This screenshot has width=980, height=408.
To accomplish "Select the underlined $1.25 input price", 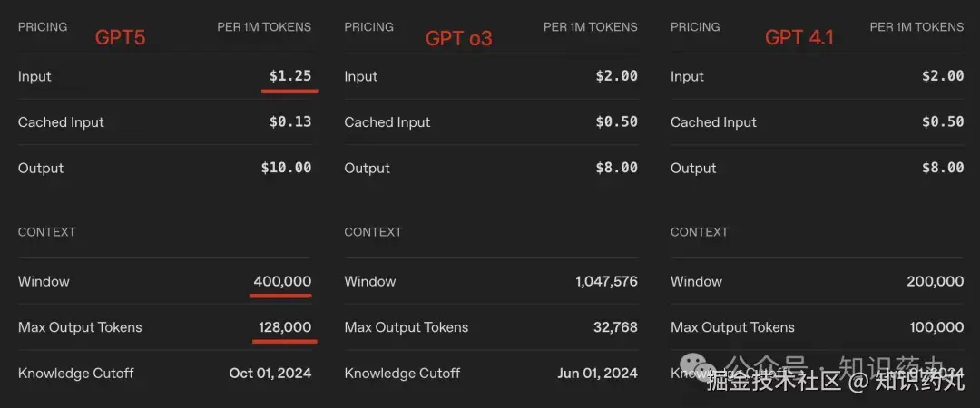I will tap(290, 76).
